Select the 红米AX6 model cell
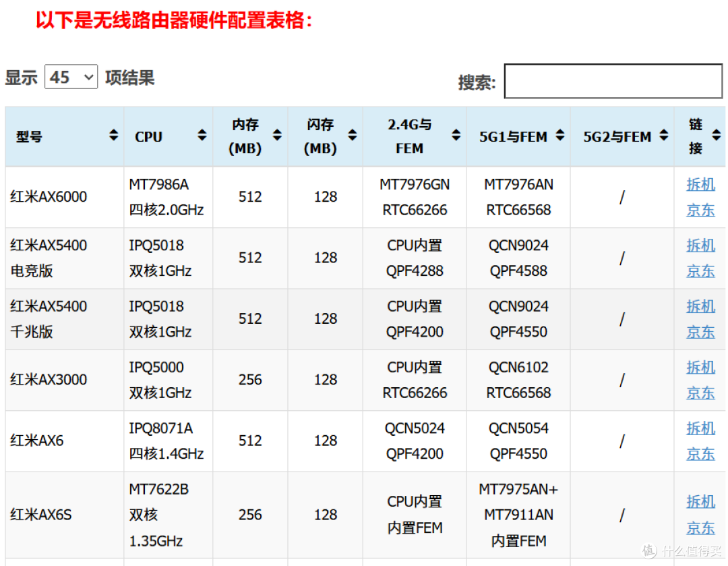 65,441
